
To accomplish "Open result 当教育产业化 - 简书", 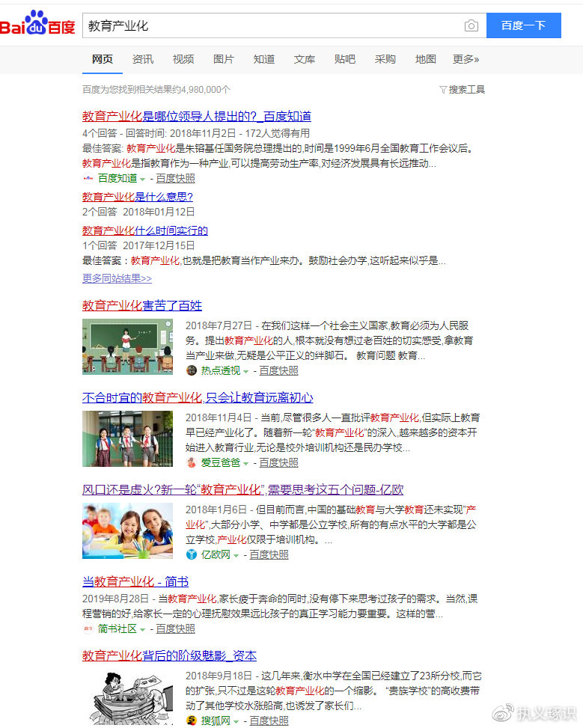I will (135, 581).
